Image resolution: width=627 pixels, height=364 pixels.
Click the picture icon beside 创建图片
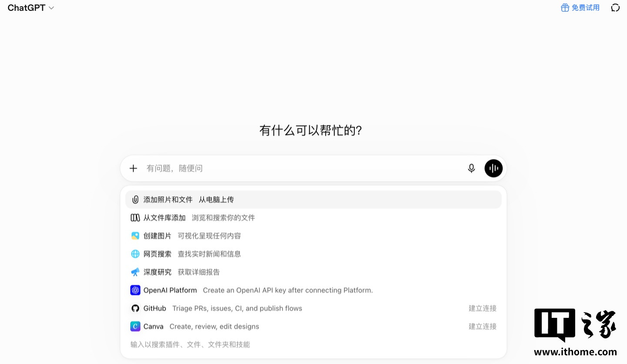pos(135,236)
